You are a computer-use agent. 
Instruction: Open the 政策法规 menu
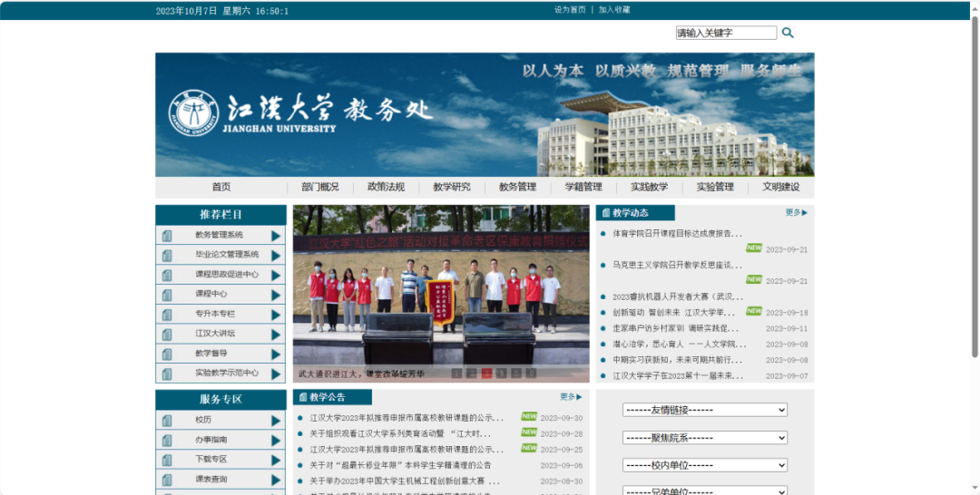[x=386, y=187]
